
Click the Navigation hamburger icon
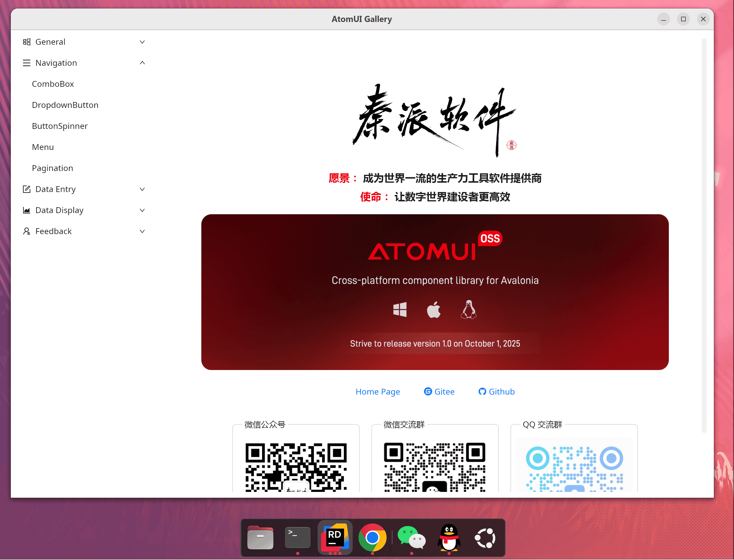click(27, 63)
